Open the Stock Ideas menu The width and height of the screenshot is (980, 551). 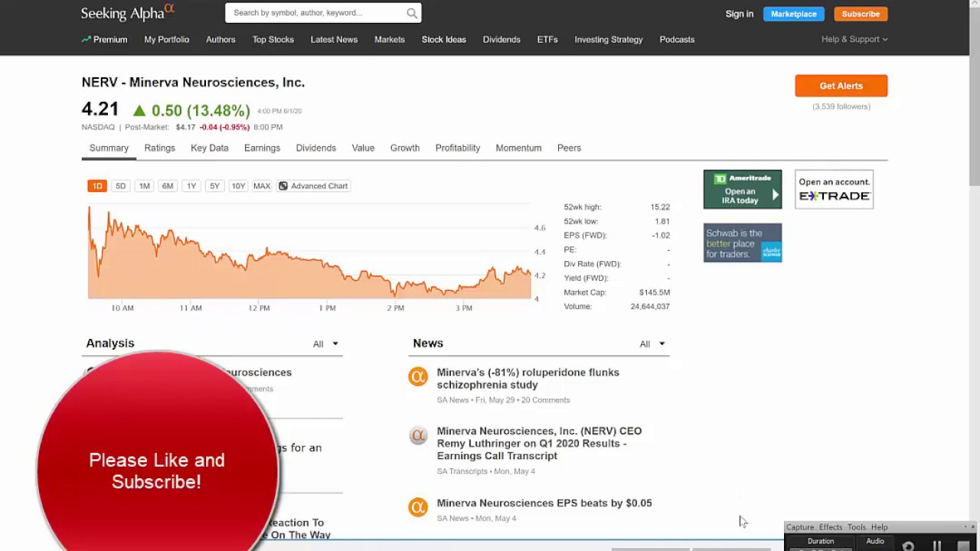click(444, 40)
